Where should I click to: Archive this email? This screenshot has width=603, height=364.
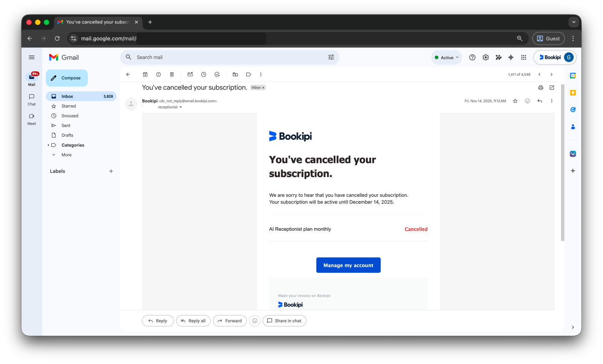click(145, 74)
